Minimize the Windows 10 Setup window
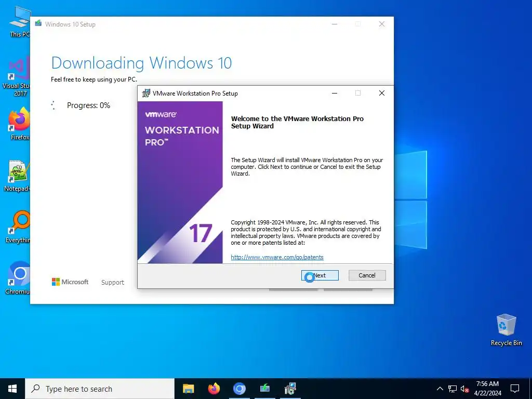 tap(335, 24)
